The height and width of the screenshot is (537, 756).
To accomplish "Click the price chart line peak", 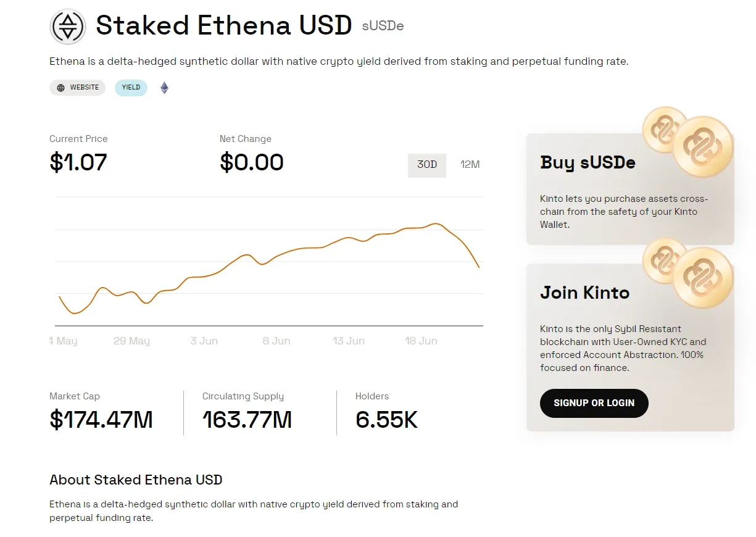I will click(x=438, y=223).
